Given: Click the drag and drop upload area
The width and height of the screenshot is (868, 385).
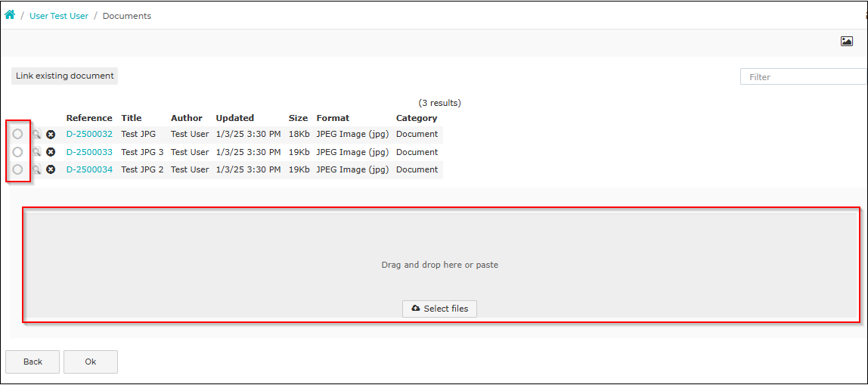Looking at the screenshot, I should click(442, 265).
